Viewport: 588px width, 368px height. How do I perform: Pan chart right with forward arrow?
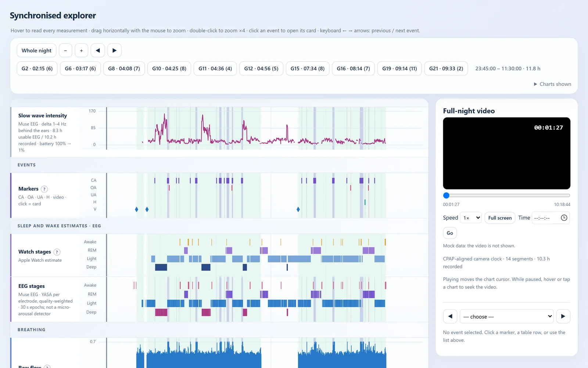(114, 50)
